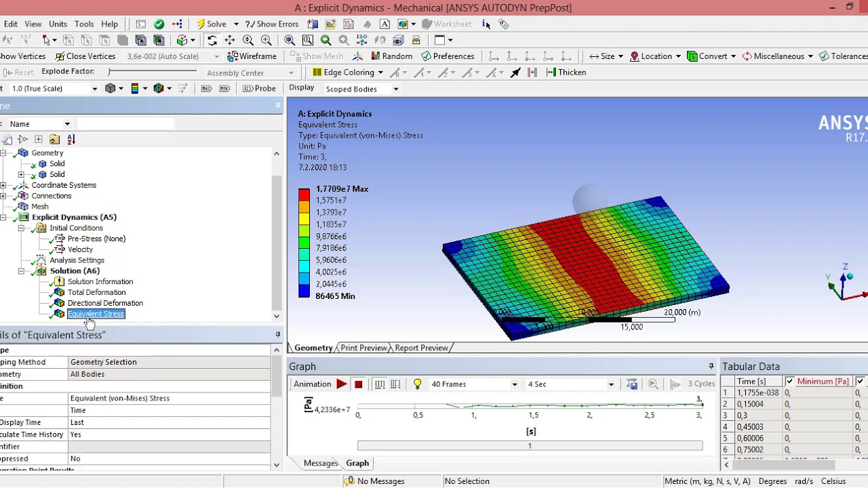
Task: Click the Maximum label probe icon
Action: 207,89
